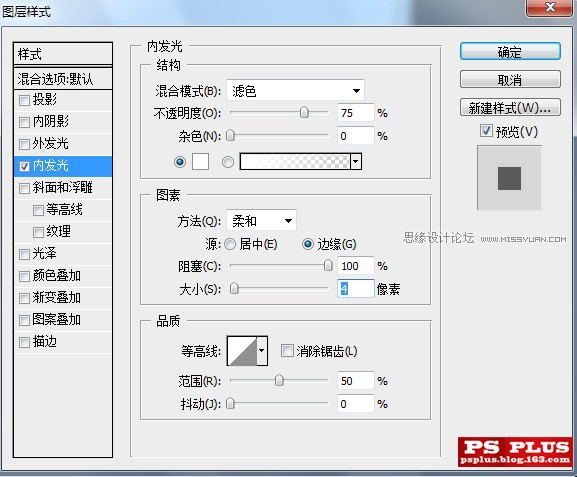
Task: Select the 外发光 style entry label
Action: pyautogui.click(x=50, y=143)
